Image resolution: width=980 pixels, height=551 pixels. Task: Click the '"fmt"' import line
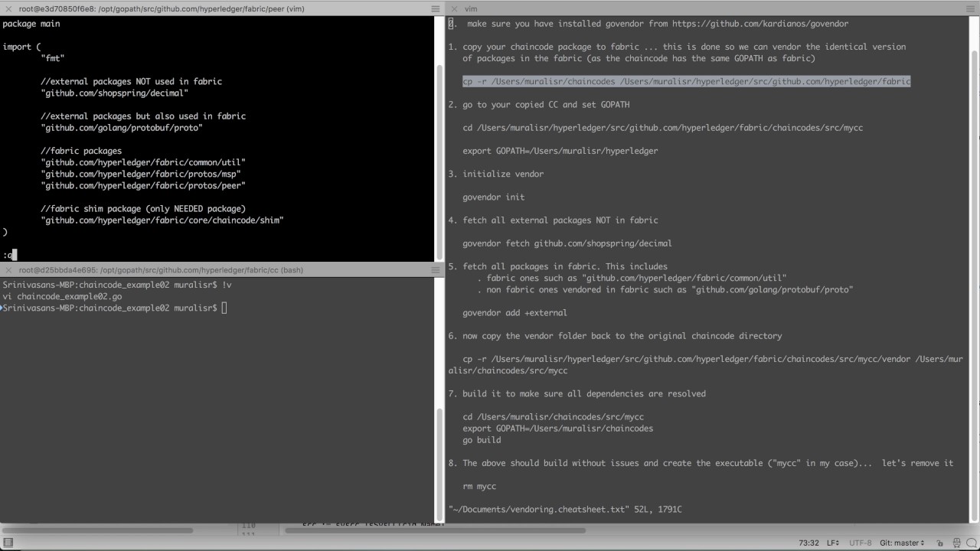[53, 58]
